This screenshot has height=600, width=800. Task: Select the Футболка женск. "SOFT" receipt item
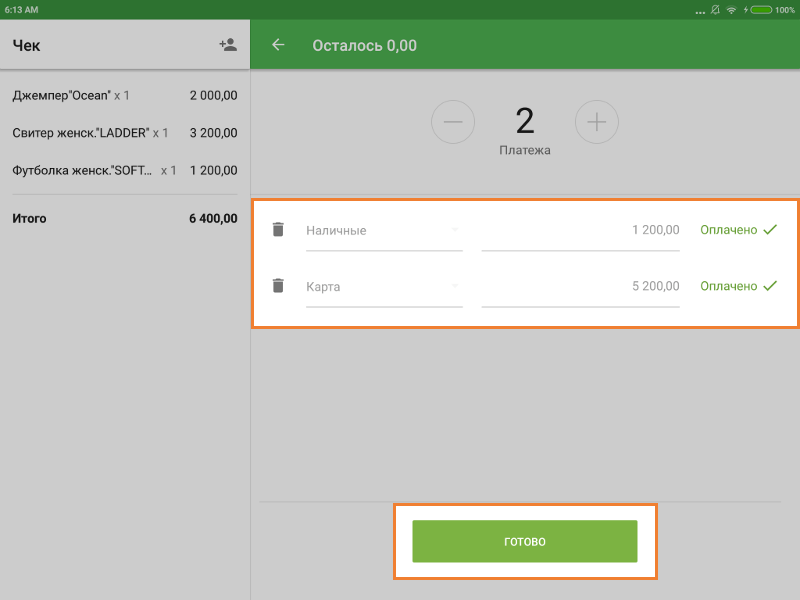(124, 171)
